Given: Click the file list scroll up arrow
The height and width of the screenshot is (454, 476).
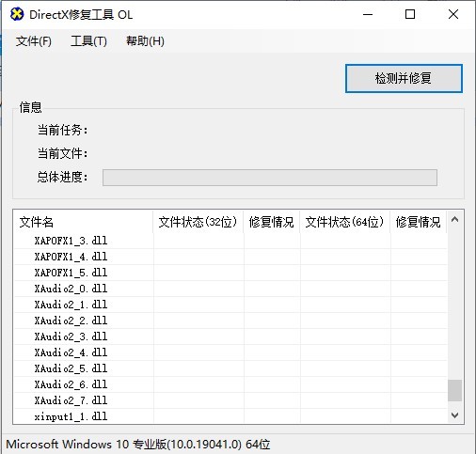Looking at the screenshot, I should tap(454, 219).
